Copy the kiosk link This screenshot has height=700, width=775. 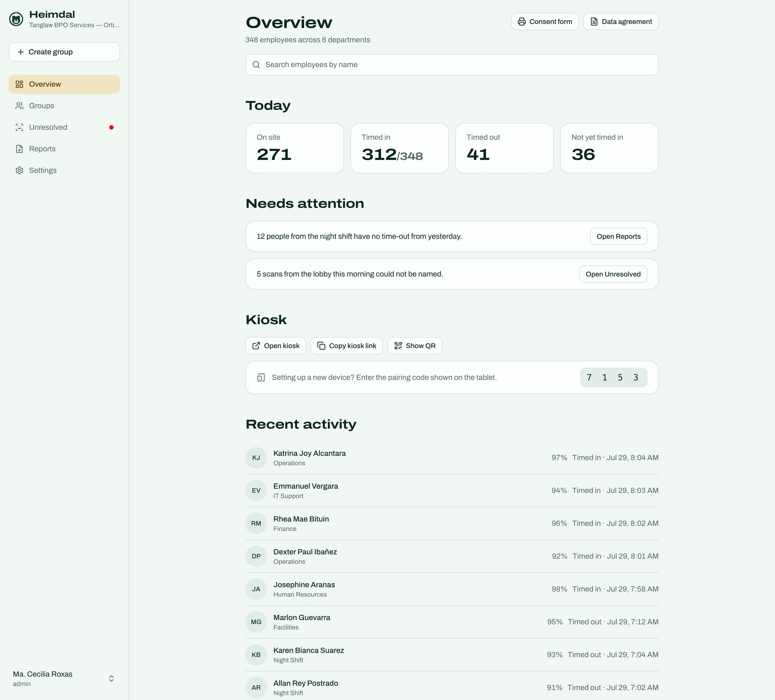tap(346, 346)
